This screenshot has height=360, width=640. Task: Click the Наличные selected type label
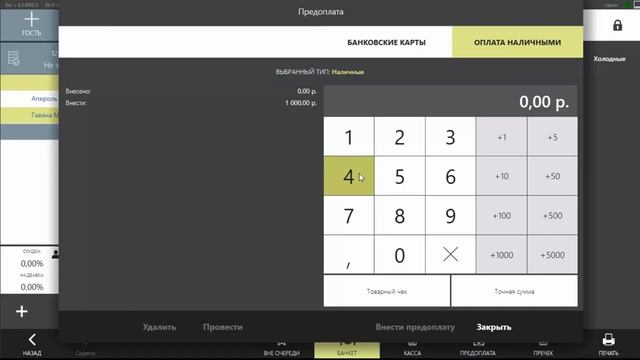(347, 72)
